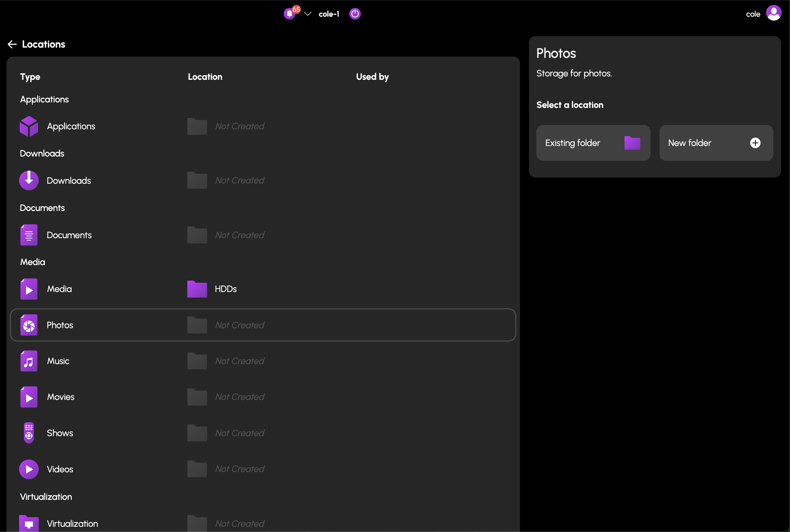This screenshot has width=790, height=532.
Task: Choose Existing folder for Photos storage
Action: (593, 143)
